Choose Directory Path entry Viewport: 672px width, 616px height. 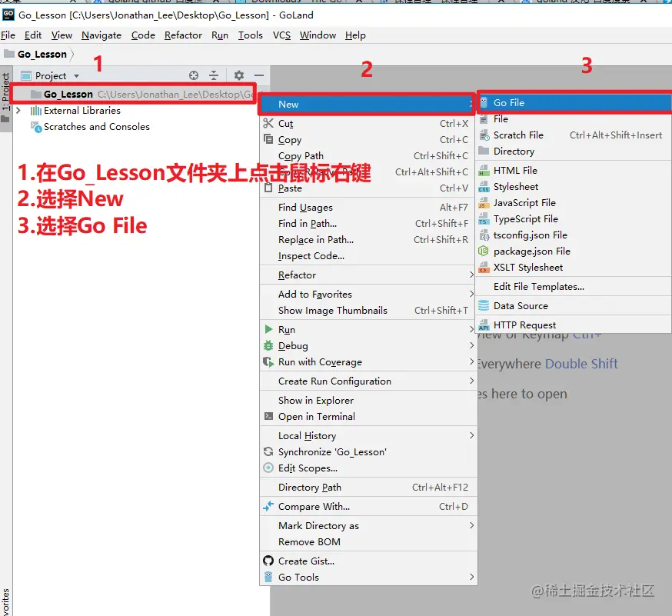(368, 488)
